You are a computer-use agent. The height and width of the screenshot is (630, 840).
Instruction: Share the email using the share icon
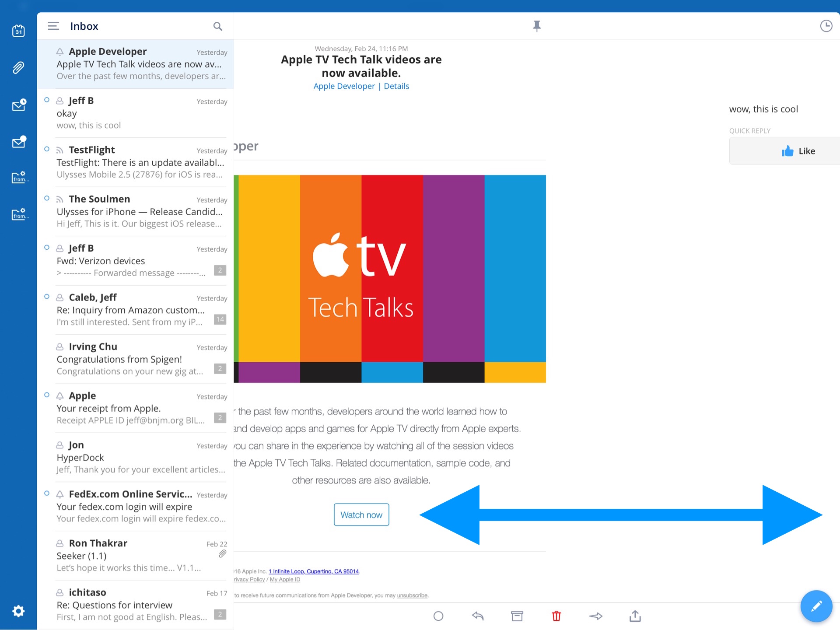click(635, 616)
